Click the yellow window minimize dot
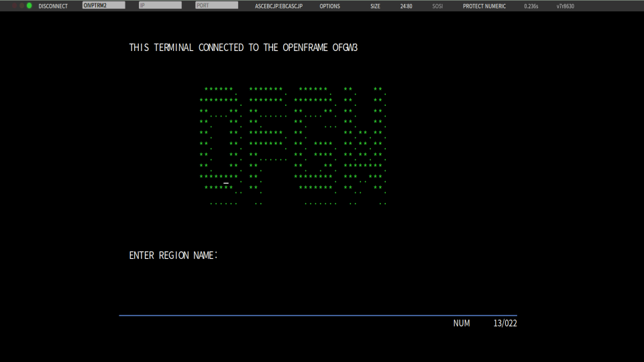The image size is (644, 362). click(x=21, y=6)
